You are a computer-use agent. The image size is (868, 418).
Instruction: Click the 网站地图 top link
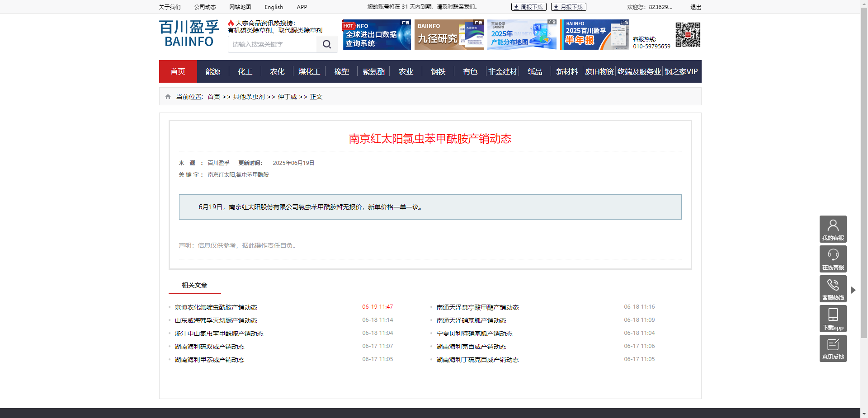point(240,7)
